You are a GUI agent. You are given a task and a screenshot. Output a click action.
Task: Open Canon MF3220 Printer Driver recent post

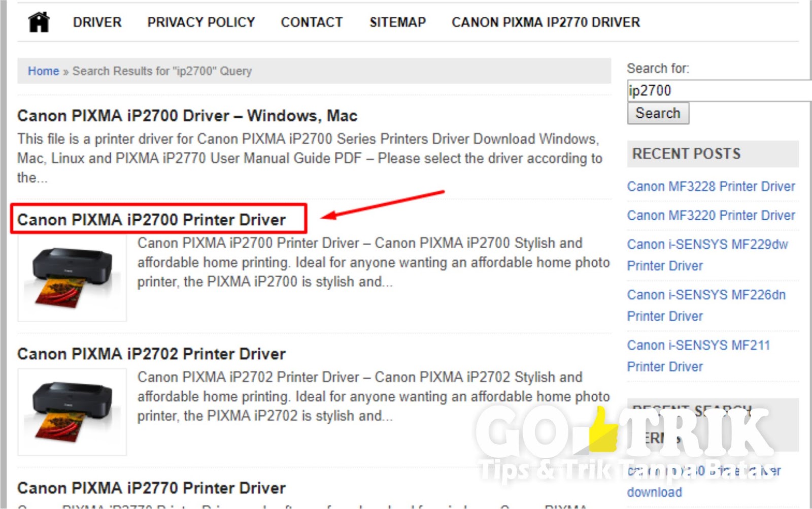711,215
